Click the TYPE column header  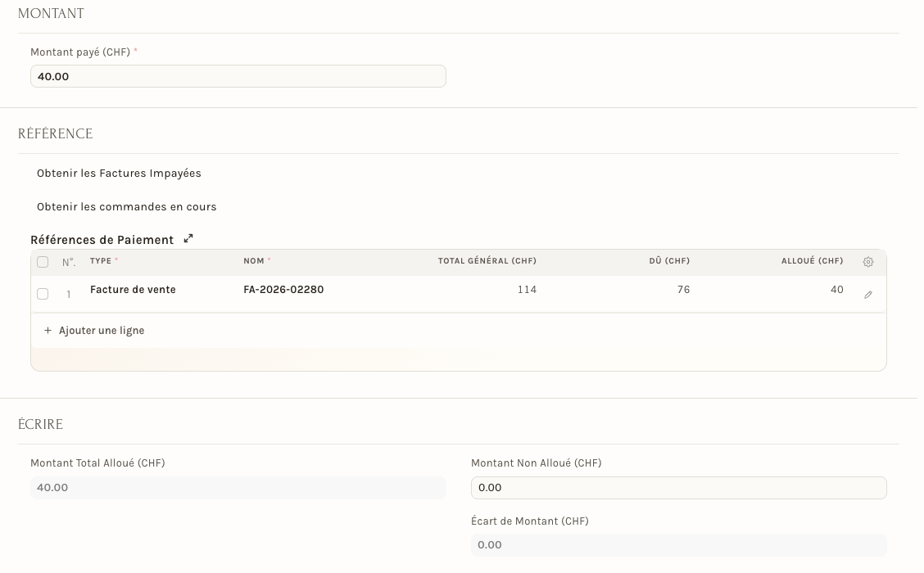(101, 261)
